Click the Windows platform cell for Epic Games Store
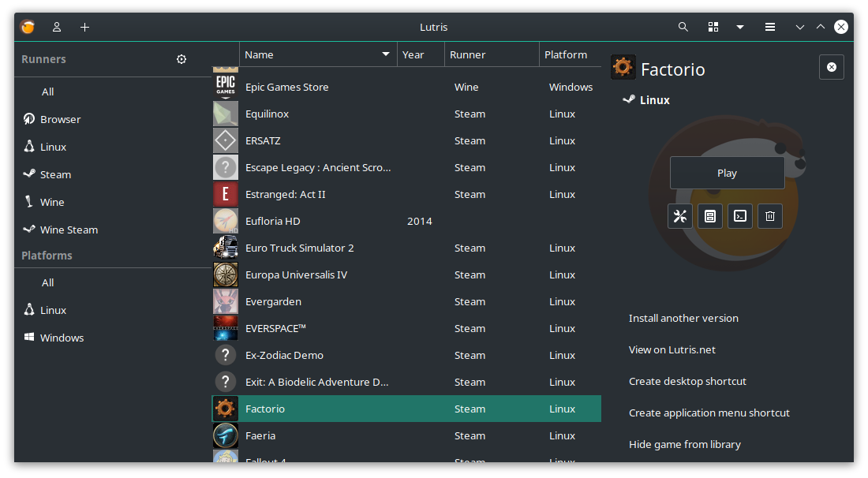The width and height of the screenshot is (868, 478). (571, 88)
